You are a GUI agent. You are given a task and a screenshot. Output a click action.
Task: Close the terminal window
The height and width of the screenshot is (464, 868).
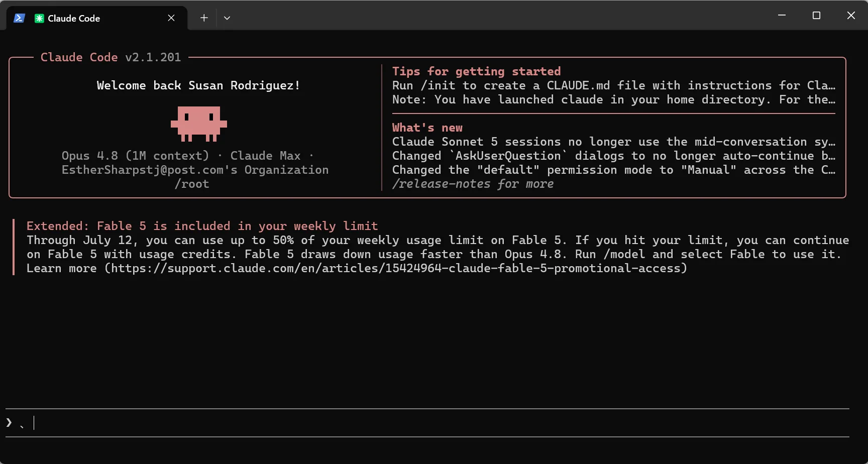click(851, 16)
